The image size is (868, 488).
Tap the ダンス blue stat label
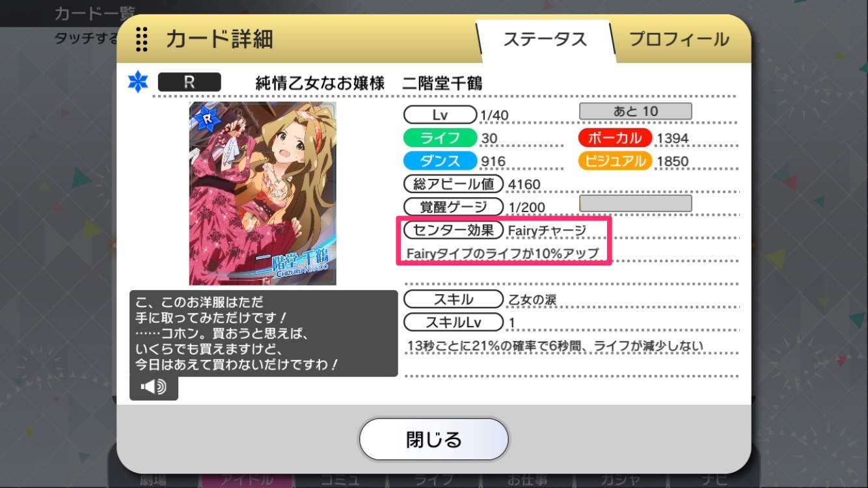(x=440, y=161)
